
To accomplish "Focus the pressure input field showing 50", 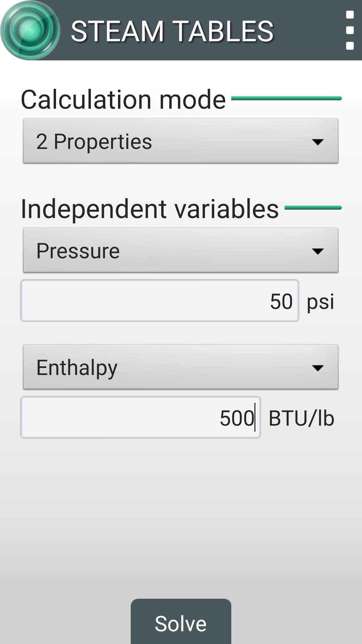I will pos(160,301).
